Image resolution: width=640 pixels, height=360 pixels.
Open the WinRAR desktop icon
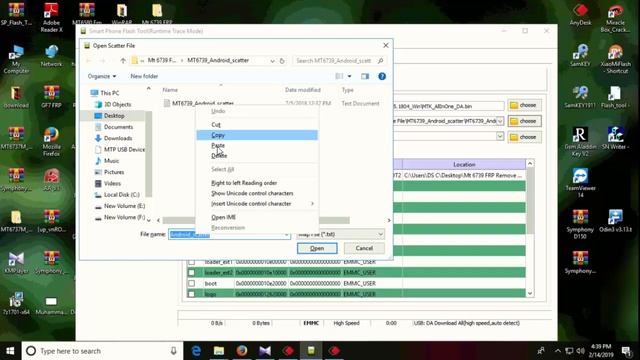pos(122,13)
